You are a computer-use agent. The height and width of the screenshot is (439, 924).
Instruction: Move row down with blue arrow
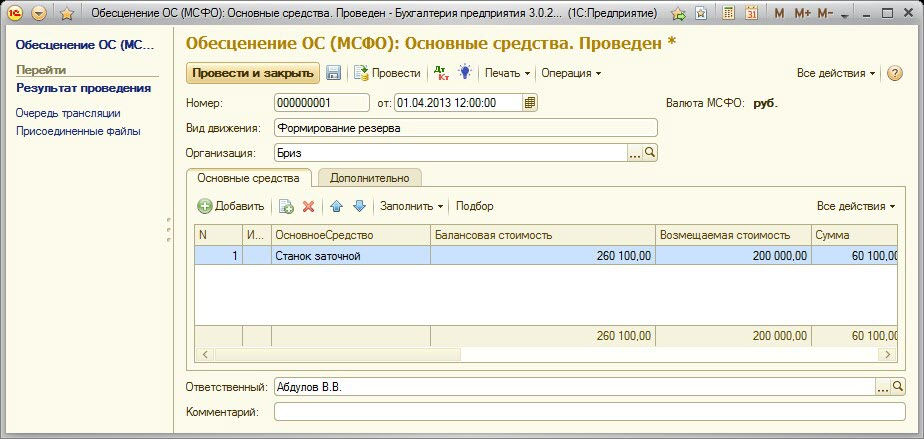pos(359,206)
